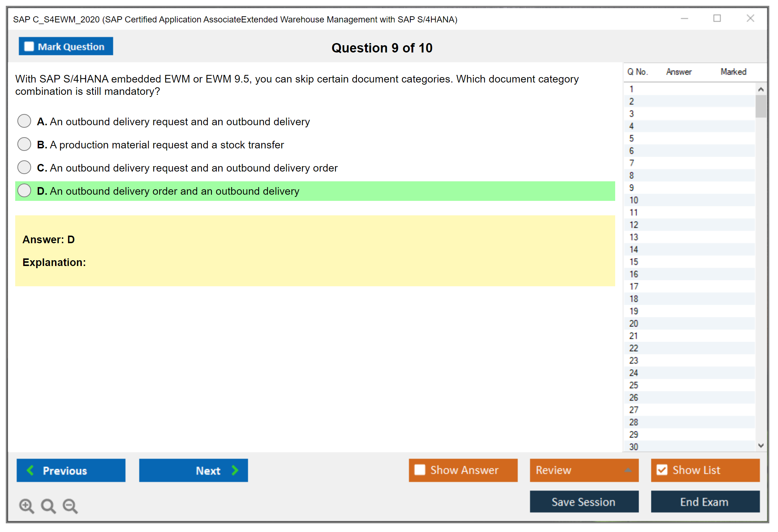
Task: Expand the Review dropdown arrow
Action: [x=628, y=470]
